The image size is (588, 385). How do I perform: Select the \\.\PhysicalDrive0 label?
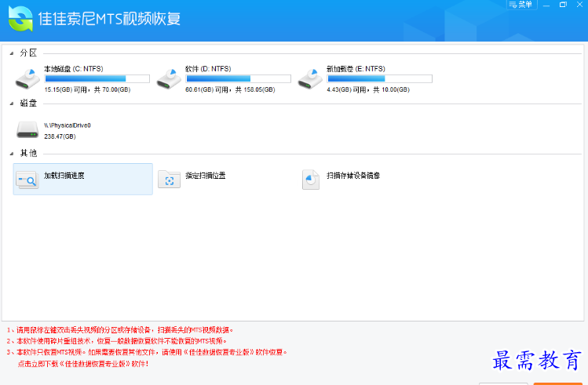point(68,125)
